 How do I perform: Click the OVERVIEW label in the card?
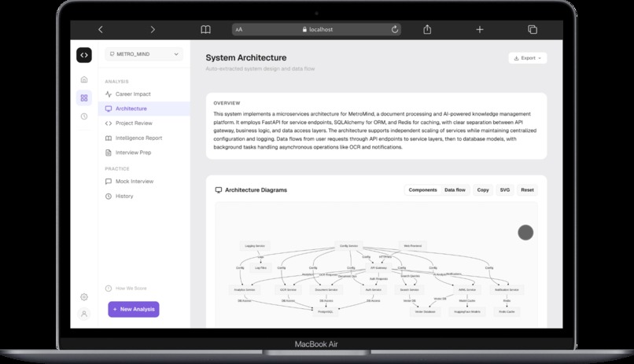pos(227,103)
